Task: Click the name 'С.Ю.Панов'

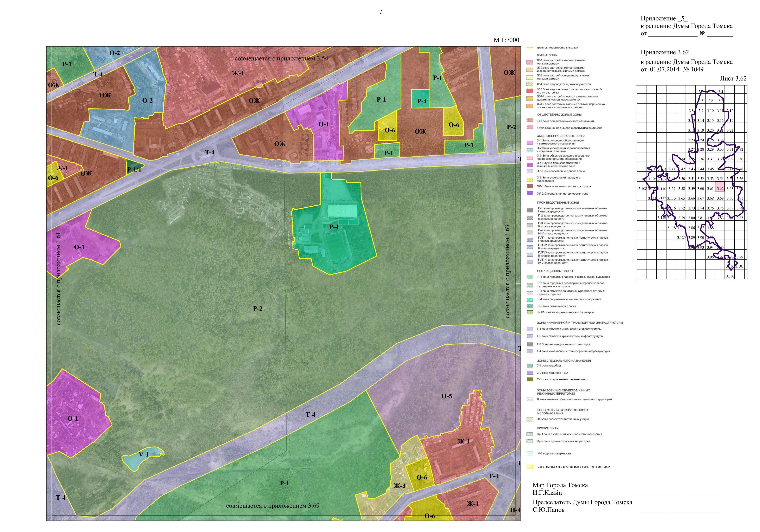Action: 549,510
